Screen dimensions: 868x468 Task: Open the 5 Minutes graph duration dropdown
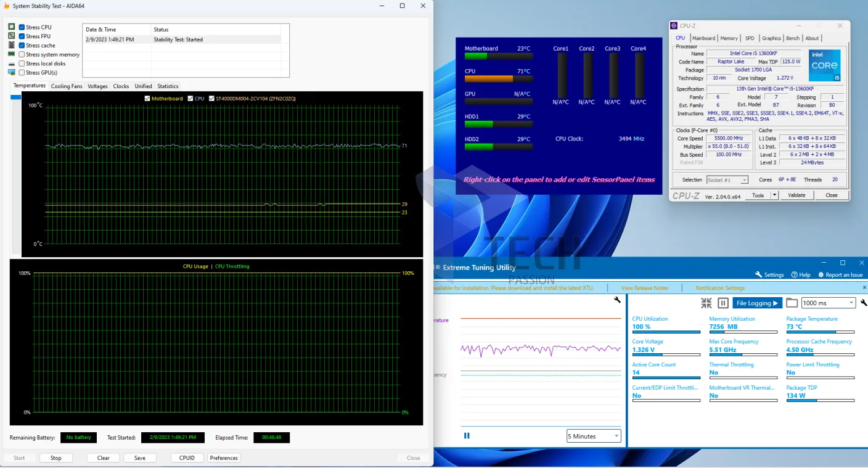click(x=594, y=436)
